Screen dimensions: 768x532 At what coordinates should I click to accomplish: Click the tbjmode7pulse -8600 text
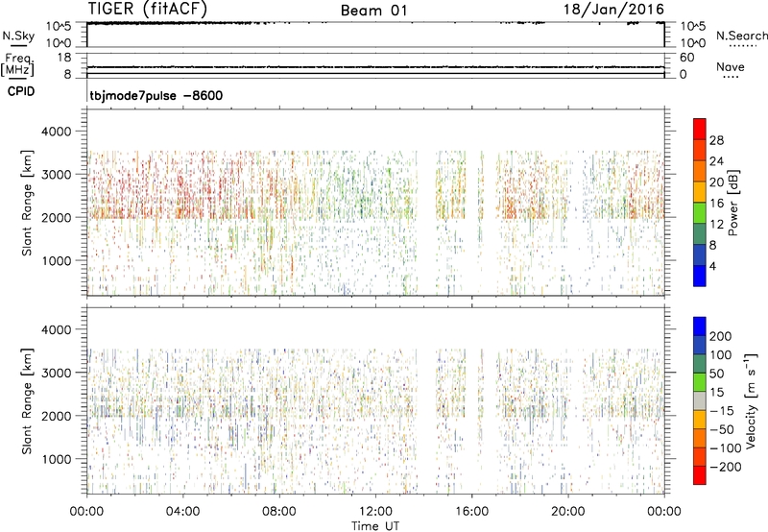click(156, 95)
